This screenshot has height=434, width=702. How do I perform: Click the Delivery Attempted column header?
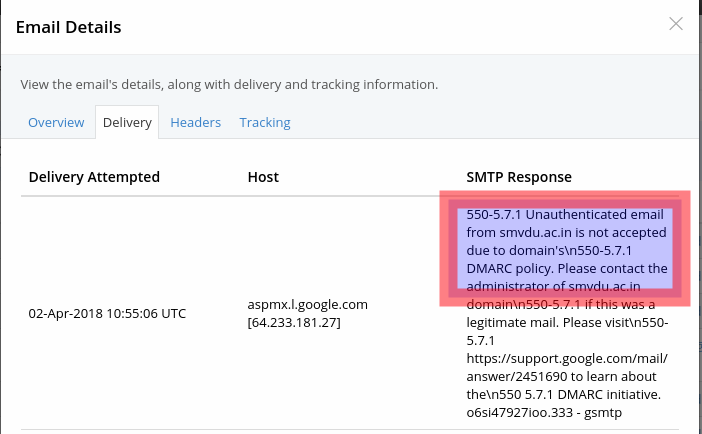click(94, 177)
